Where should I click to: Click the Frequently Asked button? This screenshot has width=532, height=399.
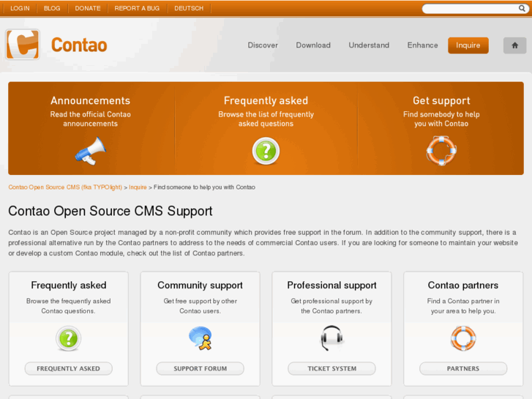69,368
